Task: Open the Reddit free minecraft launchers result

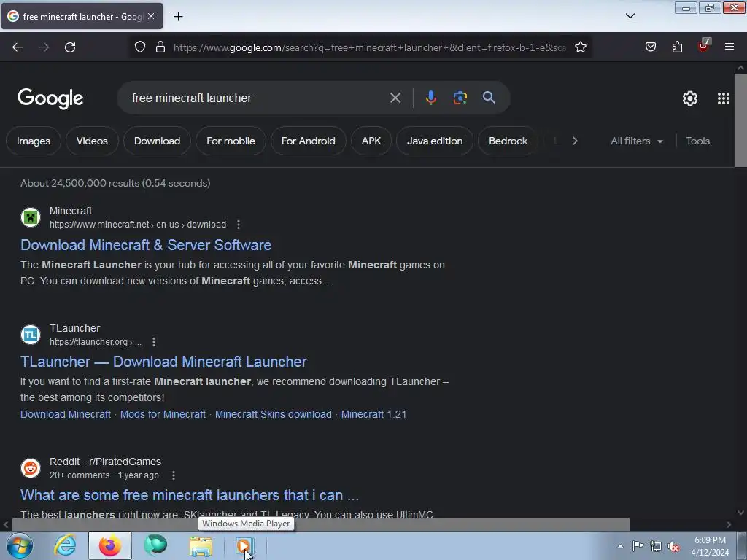Action: click(190, 495)
